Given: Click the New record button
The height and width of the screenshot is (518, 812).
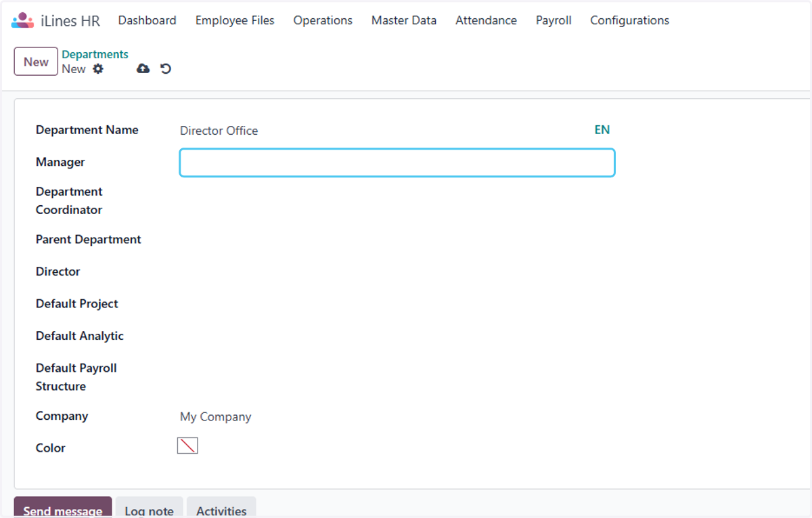Looking at the screenshot, I should pyautogui.click(x=36, y=62).
